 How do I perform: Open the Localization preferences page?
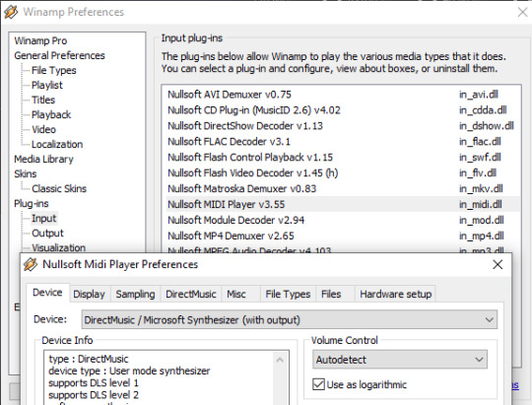(57, 144)
